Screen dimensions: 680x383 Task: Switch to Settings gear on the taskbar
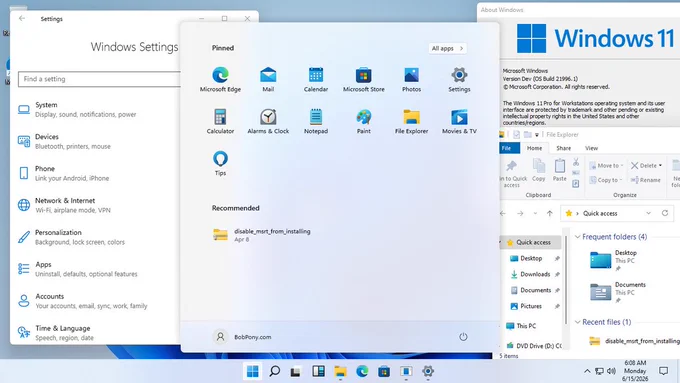coord(428,371)
